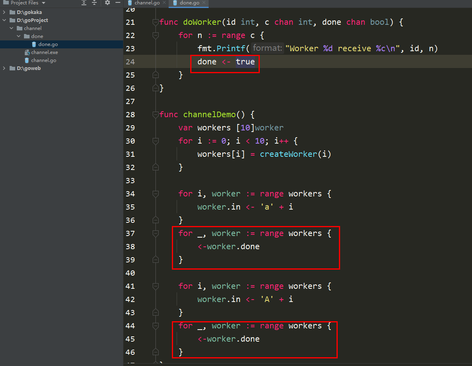The image size is (472, 366).
Task: Click '<-worker.done' on line 45
Action: [x=228, y=339]
